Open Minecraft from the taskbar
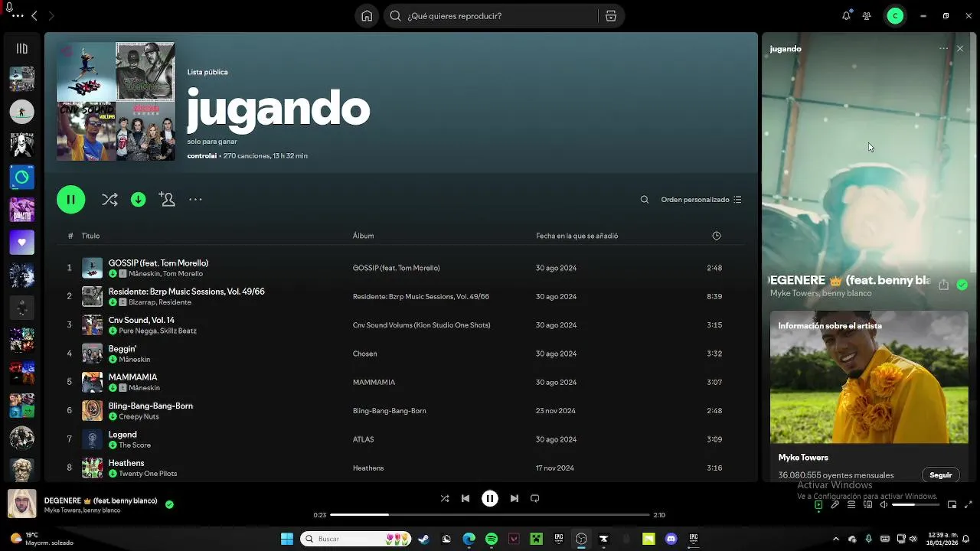 [x=537, y=539]
